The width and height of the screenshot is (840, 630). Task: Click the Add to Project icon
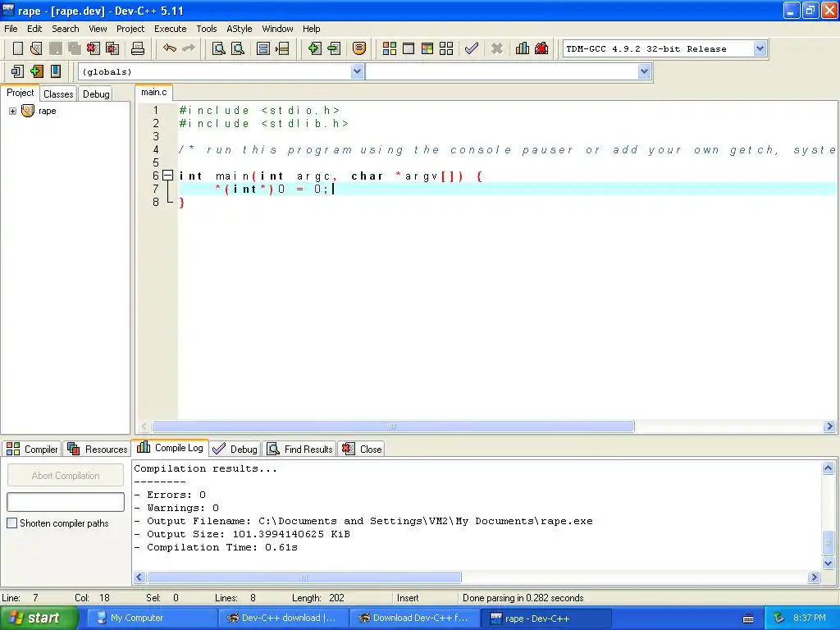click(x=314, y=48)
